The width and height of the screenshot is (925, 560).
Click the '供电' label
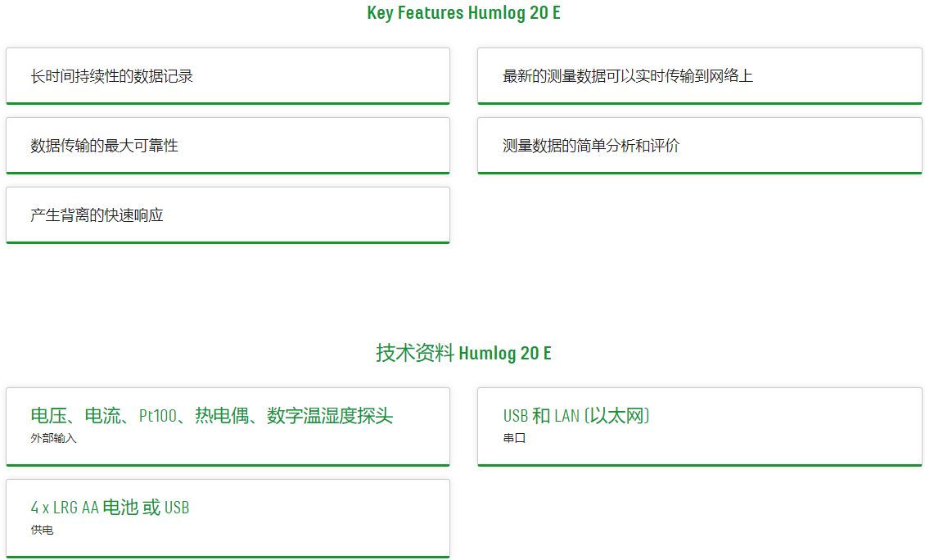[x=42, y=530]
